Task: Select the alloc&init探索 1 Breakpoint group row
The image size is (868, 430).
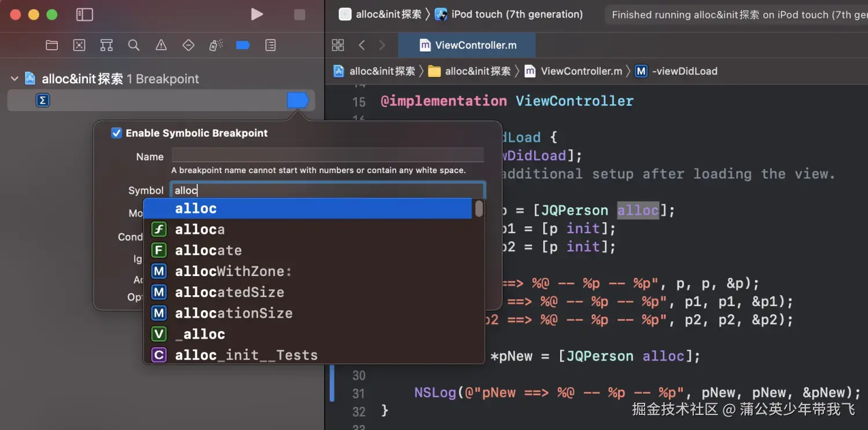Action: [x=161, y=79]
